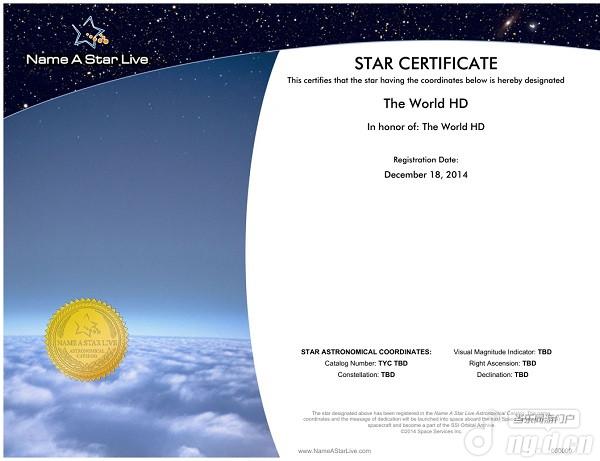
Task: Select the date December 18, 2014
Action: tap(426, 174)
